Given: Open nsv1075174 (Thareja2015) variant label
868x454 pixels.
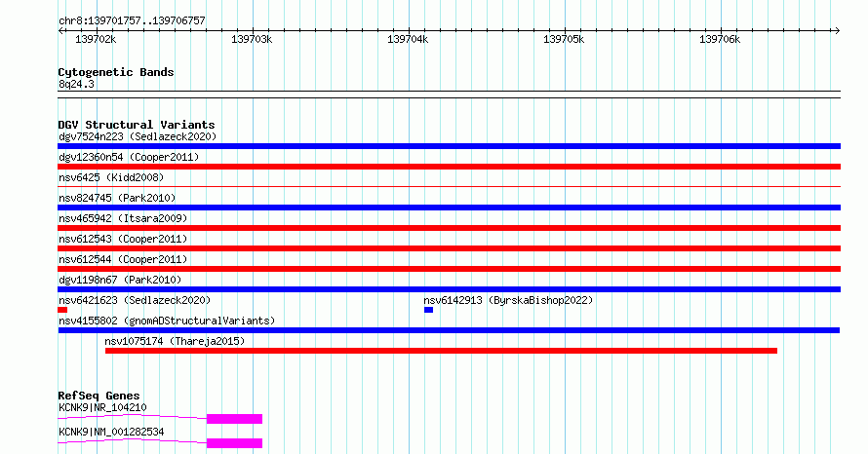Looking at the screenshot, I should pos(175,341).
